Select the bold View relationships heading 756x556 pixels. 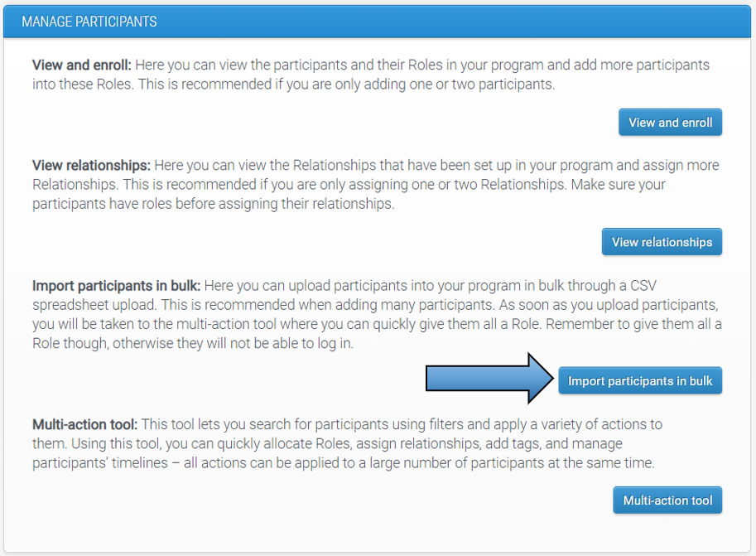pos(92,164)
